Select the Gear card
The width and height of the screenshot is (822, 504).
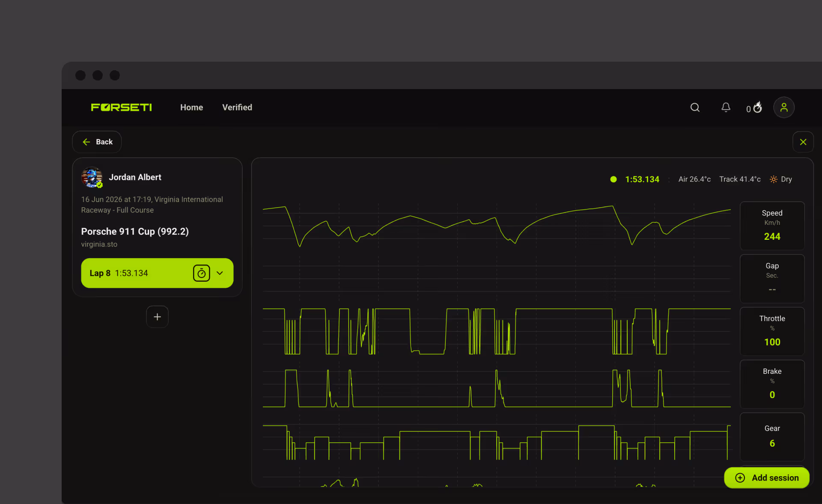[772, 436]
